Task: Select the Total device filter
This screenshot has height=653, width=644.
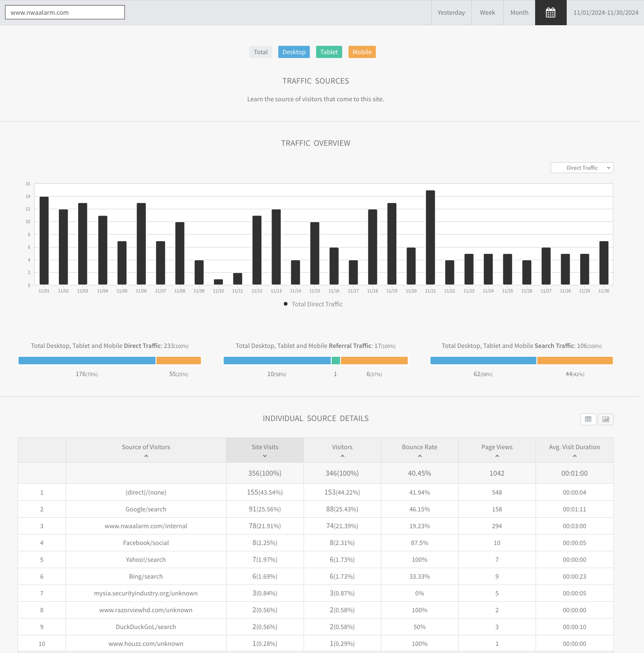Action: click(x=261, y=52)
